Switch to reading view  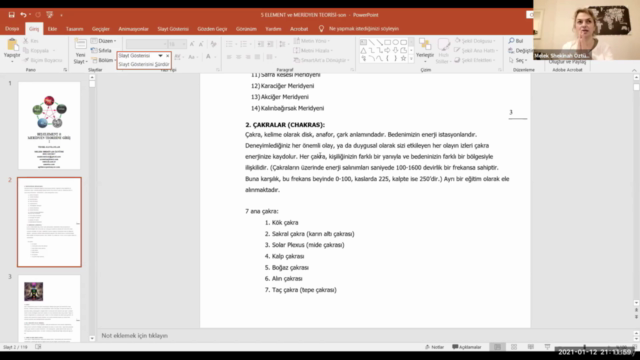coord(531,347)
